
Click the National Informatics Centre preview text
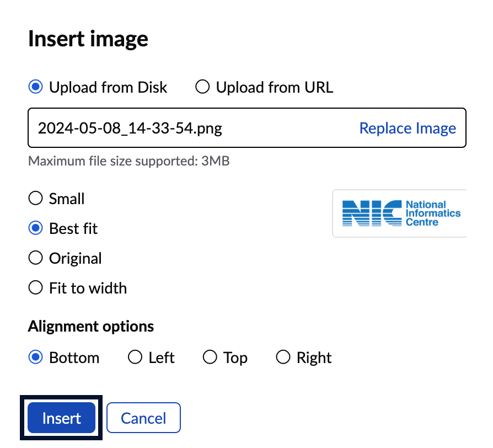point(433,214)
